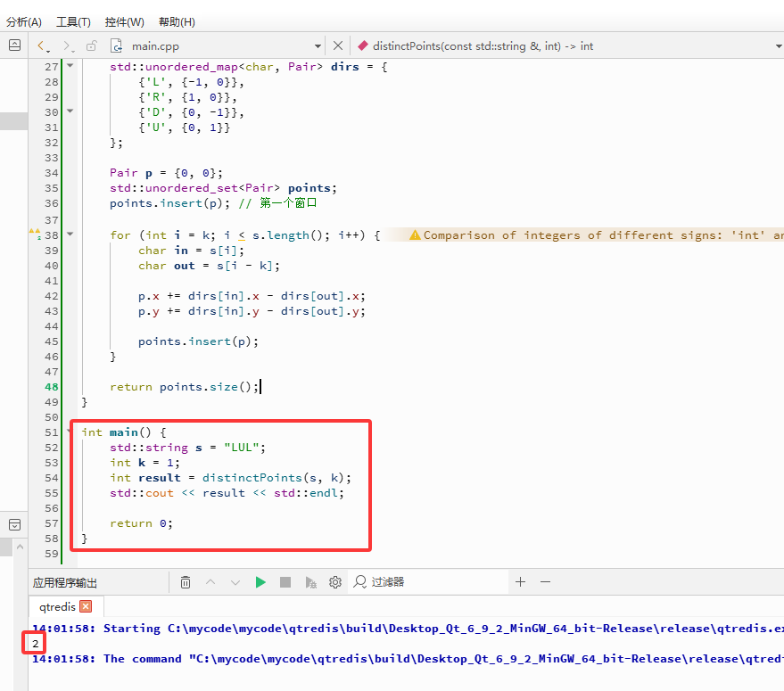
Task: Click the filter magnifier icon
Action: (360, 582)
